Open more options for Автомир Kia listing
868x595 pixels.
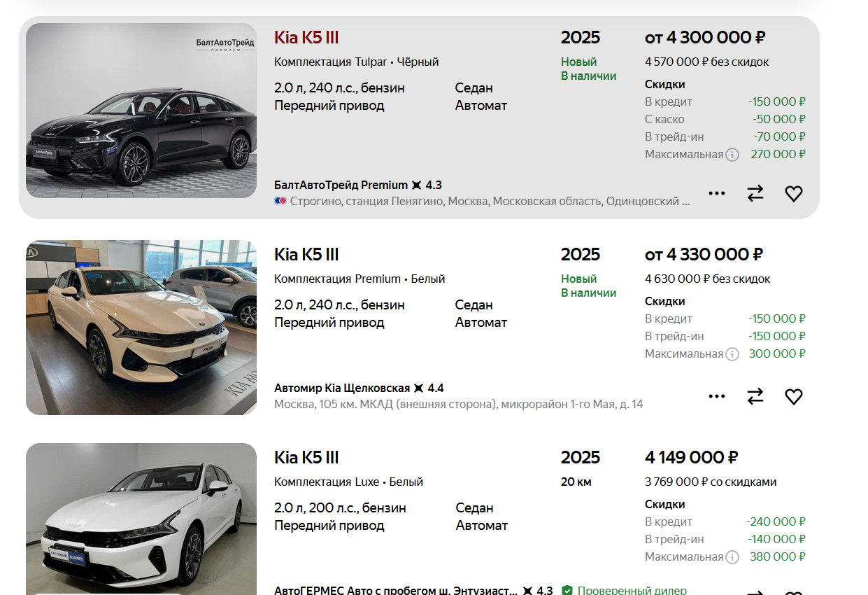point(717,397)
